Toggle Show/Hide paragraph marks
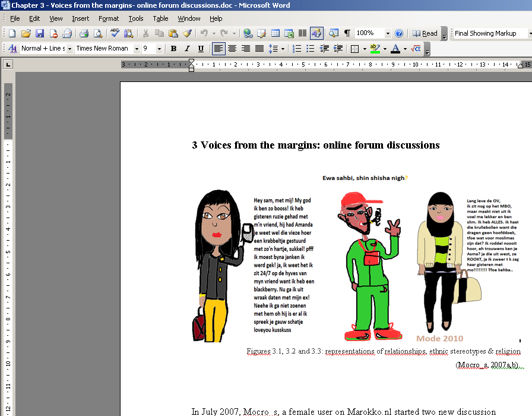Viewport: 532px width, 416px height. 347,33
